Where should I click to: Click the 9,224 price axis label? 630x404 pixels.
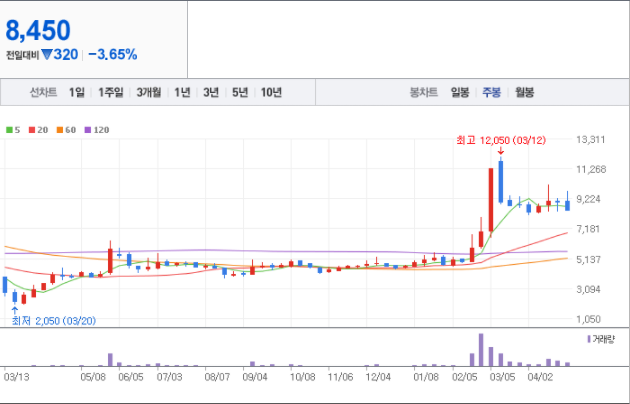[x=589, y=199]
